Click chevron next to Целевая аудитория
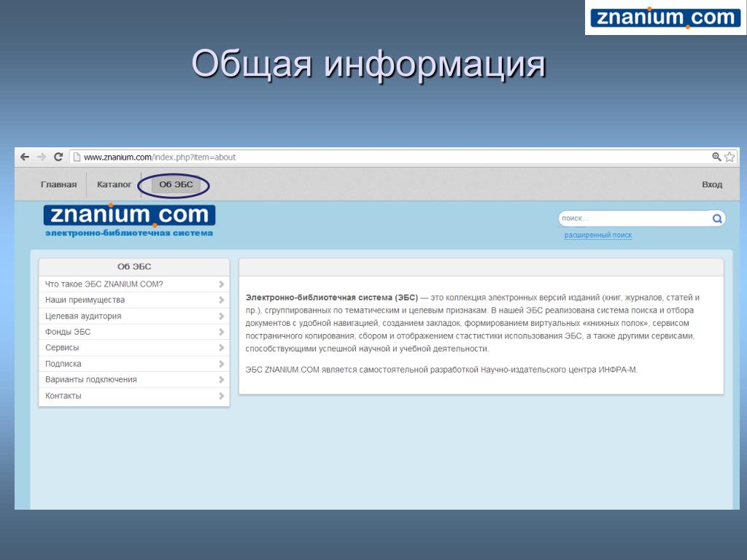 click(x=221, y=316)
